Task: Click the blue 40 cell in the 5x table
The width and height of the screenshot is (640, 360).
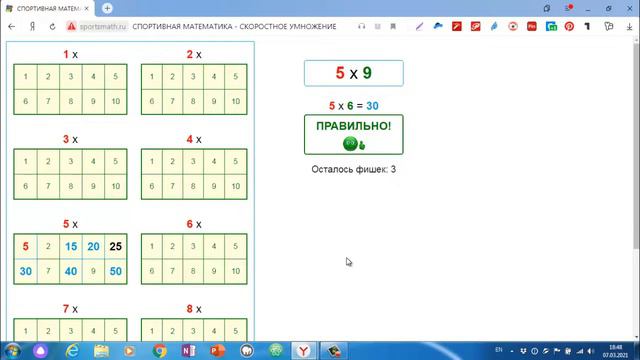Action: (71, 271)
